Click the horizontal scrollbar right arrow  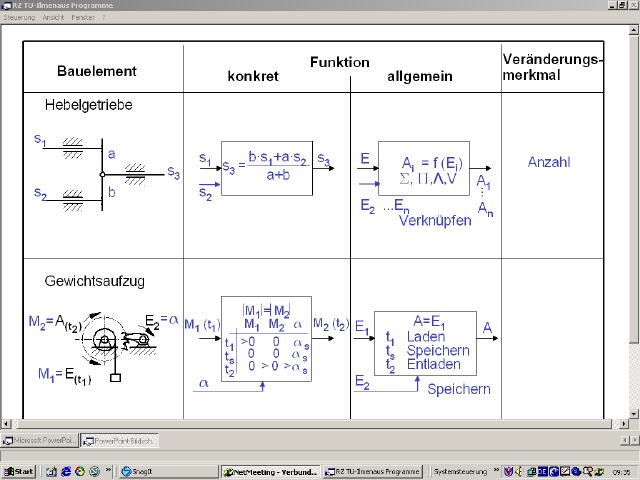(623, 425)
